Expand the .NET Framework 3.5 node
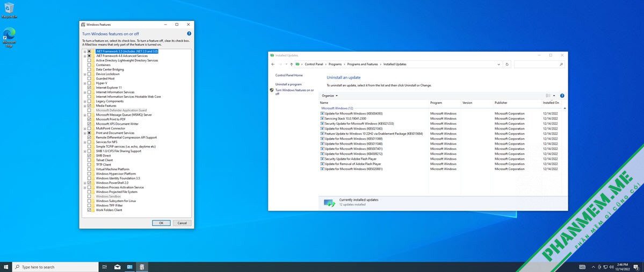Viewport: 644px width, 272px height. pyautogui.click(x=85, y=52)
